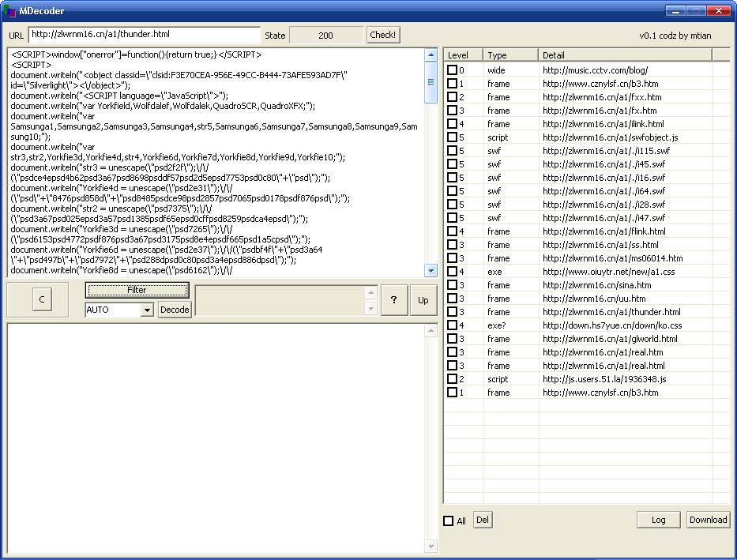Check the box for a1/real.html row
Image resolution: width=737 pixels, height=560 pixels.
(x=452, y=365)
